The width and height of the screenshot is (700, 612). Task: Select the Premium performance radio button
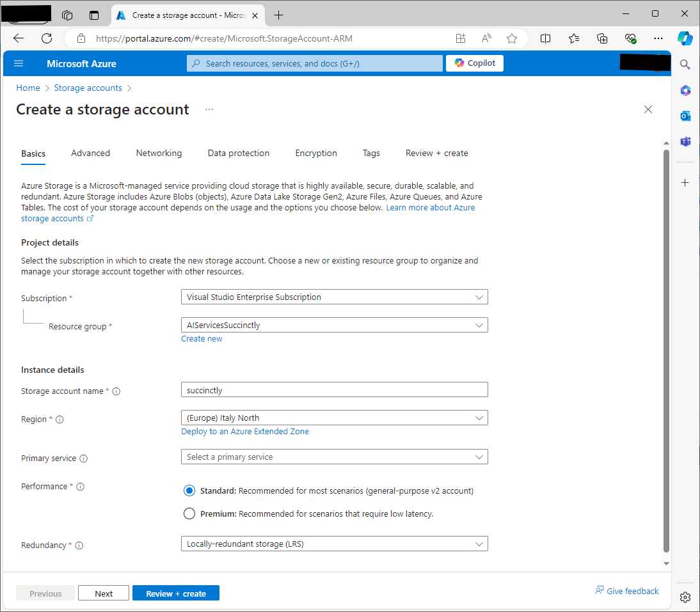tap(189, 513)
